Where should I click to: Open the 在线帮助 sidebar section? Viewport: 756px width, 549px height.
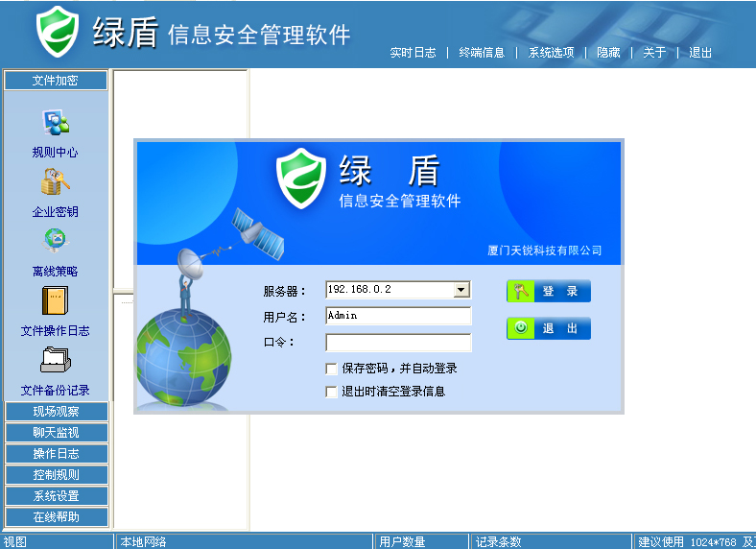point(57,517)
